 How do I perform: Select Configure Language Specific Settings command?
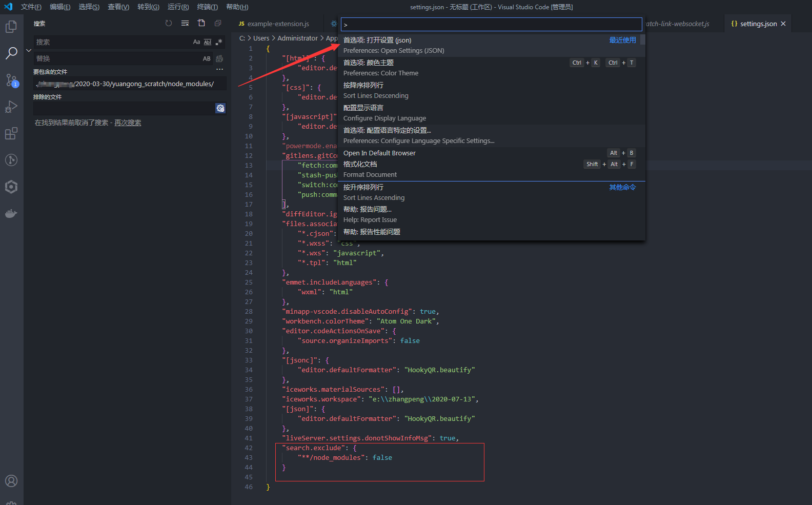[492, 135]
